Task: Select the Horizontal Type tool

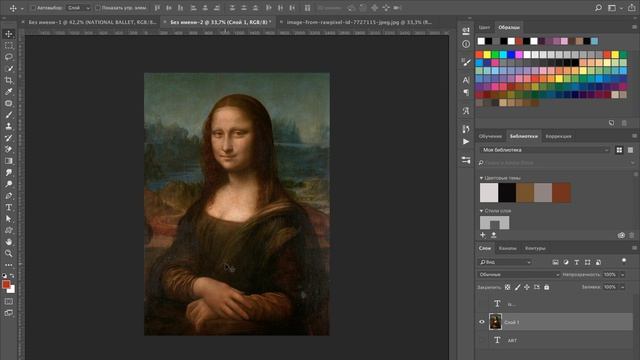Action: coord(9,207)
